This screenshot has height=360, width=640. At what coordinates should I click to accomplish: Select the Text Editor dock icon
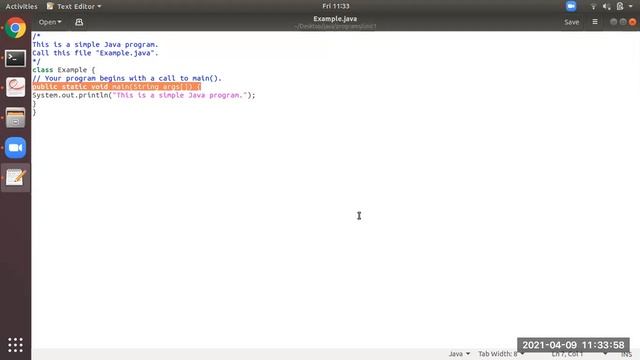coord(16,178)
